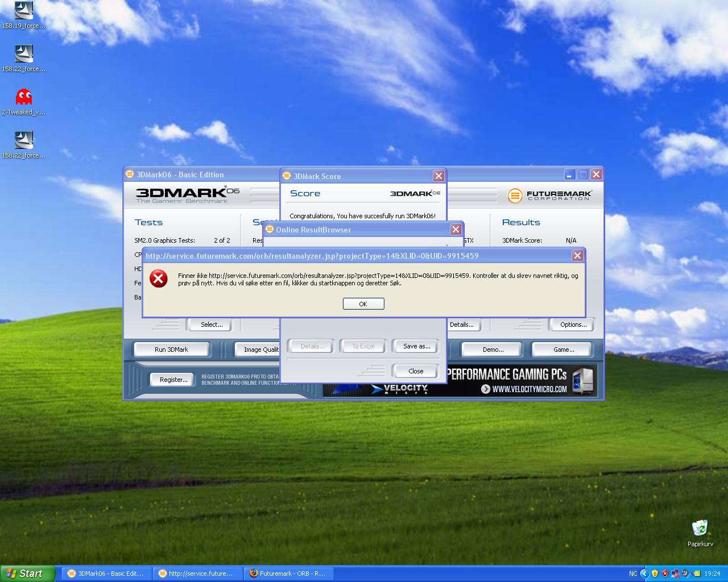This screenshot has width=728, height=582.
Task: Open Options... under Results in 3DMark06
Action: click(x=573, y=325)
